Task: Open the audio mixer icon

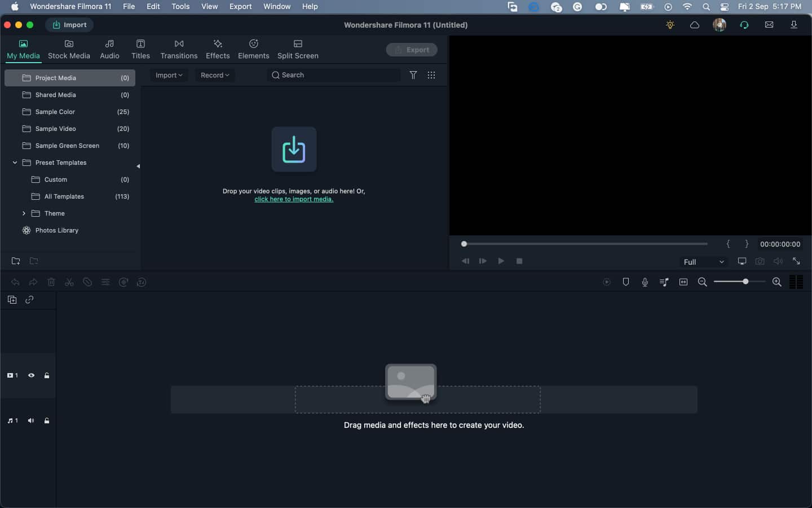Action: pyautogui.click(x=664, y=282)
